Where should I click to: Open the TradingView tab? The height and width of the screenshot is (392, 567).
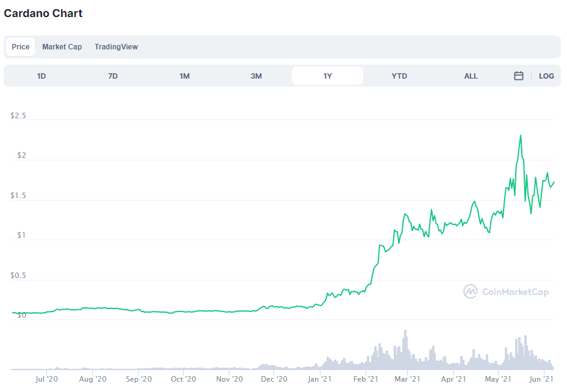click(x=116, y=47)
